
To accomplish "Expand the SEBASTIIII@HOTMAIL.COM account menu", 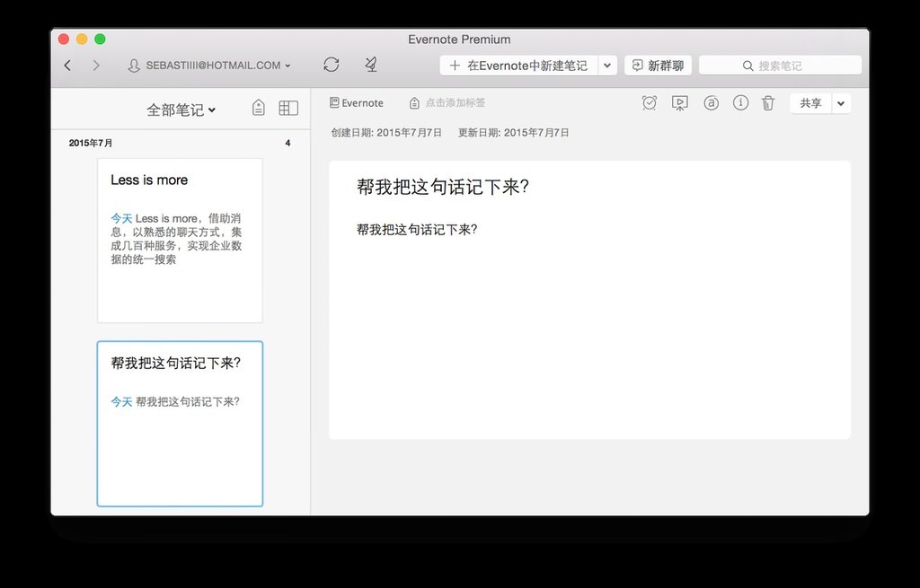I will coord(289,65).
